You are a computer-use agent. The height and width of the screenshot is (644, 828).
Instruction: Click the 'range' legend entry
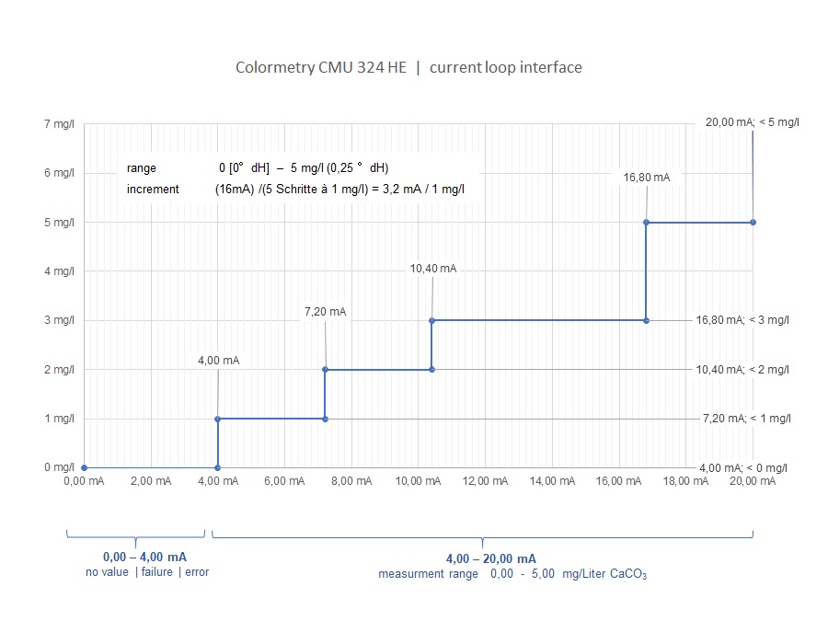click(140, 168)
